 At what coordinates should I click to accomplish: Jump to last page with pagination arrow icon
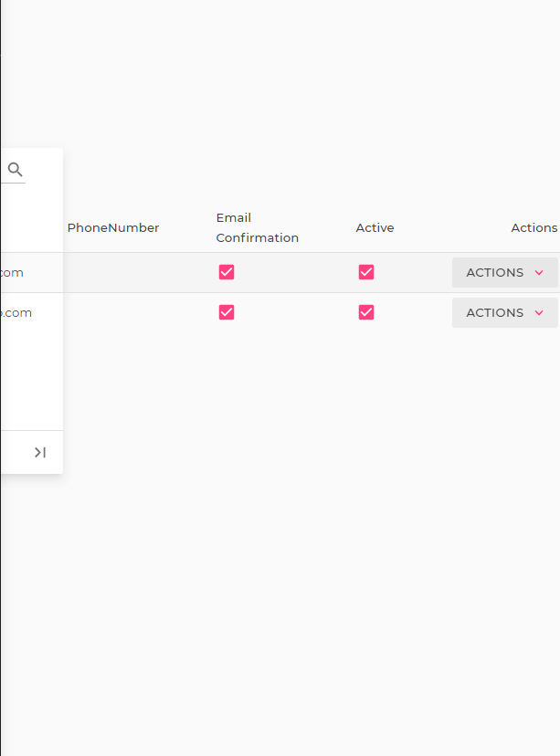(x=39, y=451)
